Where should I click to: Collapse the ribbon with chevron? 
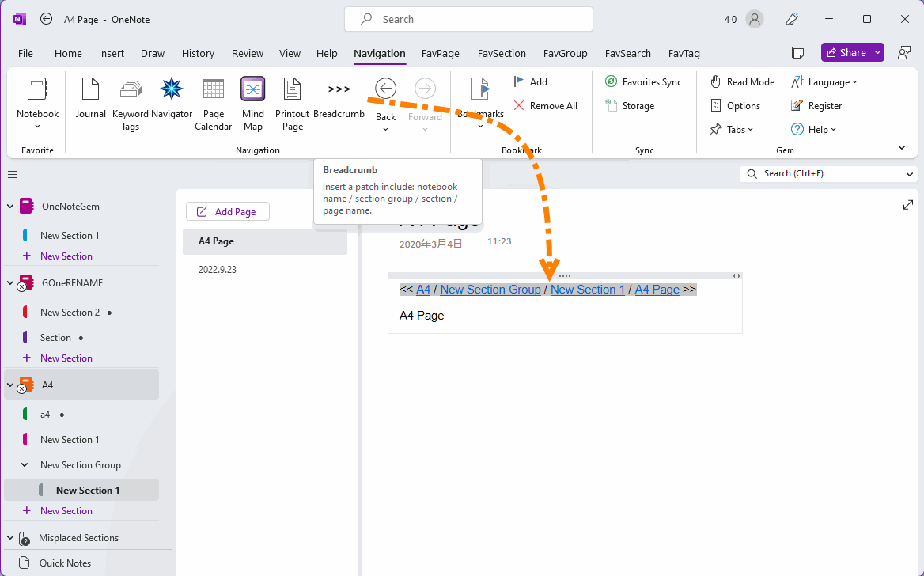click(902, 147)
